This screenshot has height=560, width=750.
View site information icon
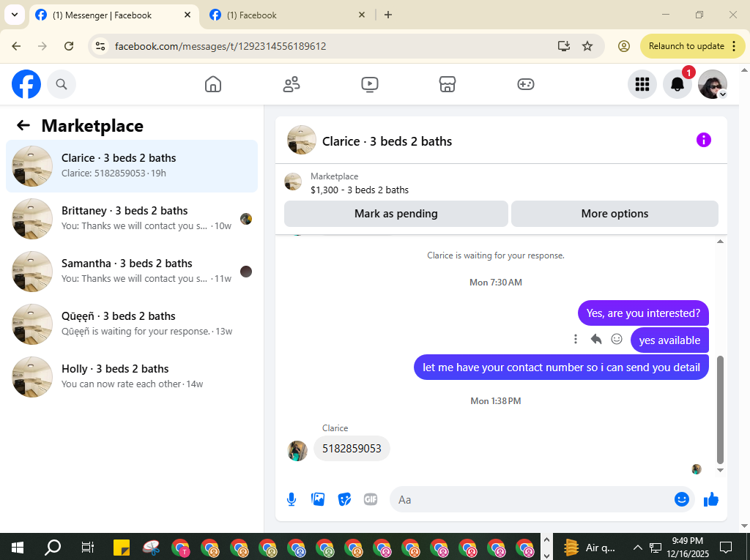(x=100, y=46)
